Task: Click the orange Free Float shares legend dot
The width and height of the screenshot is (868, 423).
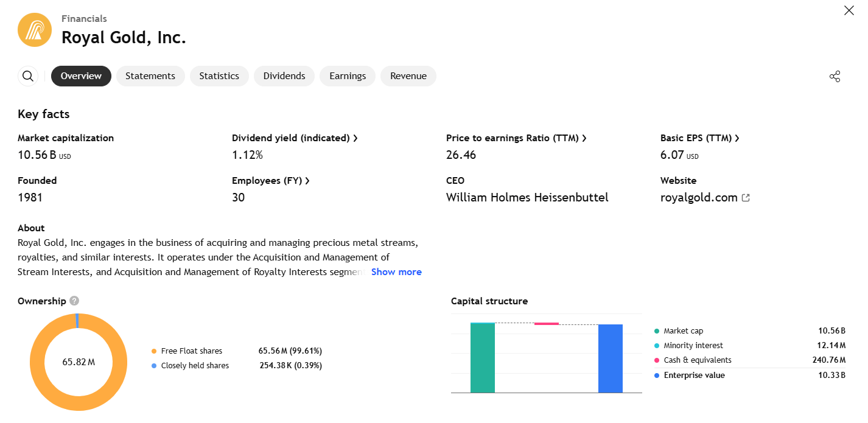Action: (x=154, y=351)
